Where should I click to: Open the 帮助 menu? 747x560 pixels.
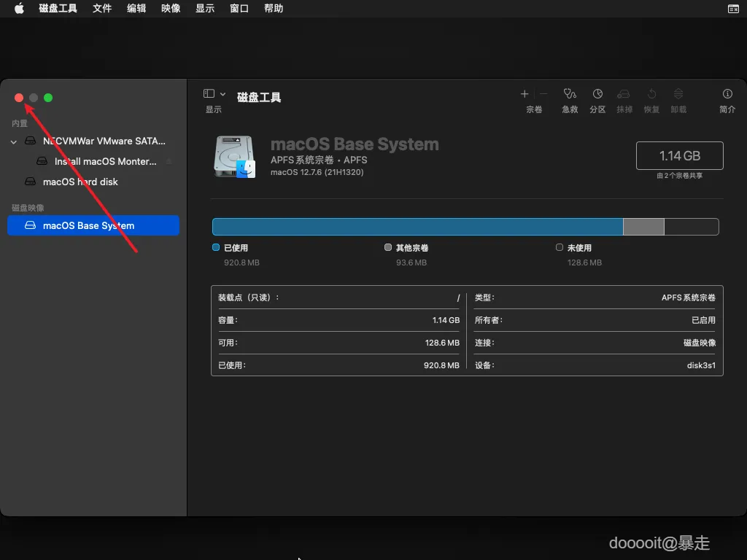point(274,8)
